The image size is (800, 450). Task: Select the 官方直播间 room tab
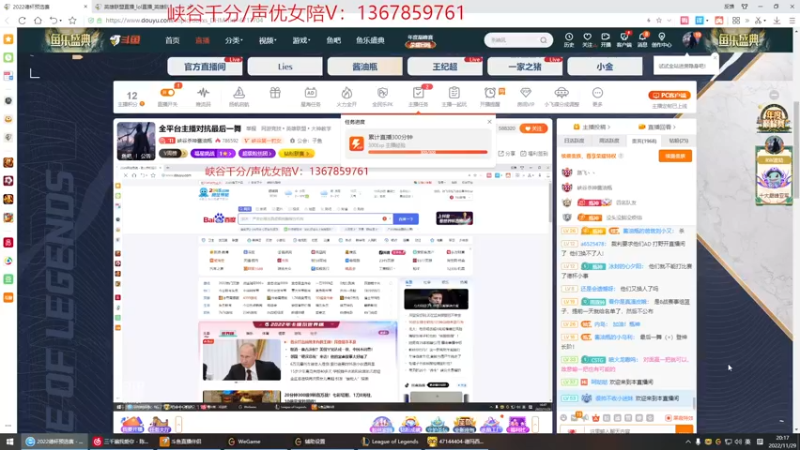[x=205, y=66]
